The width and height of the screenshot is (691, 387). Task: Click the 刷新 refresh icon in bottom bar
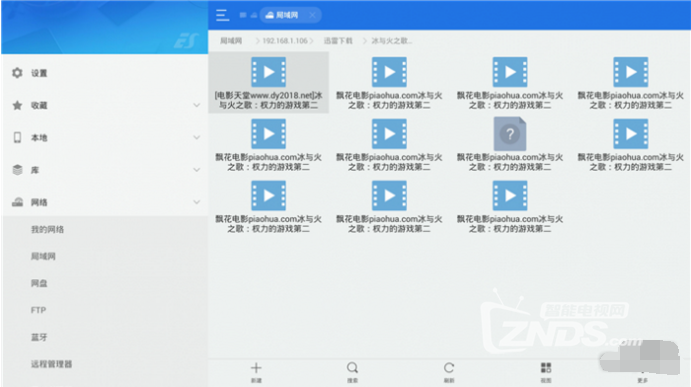[x=449, y=368]
